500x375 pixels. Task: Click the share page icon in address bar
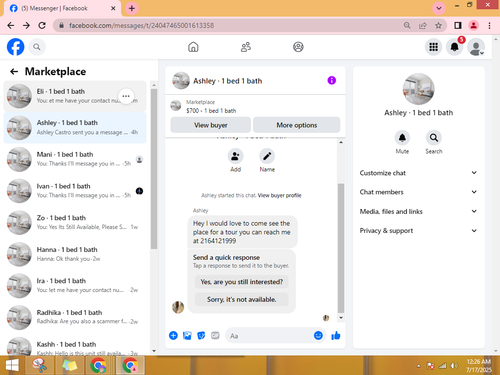423,25
